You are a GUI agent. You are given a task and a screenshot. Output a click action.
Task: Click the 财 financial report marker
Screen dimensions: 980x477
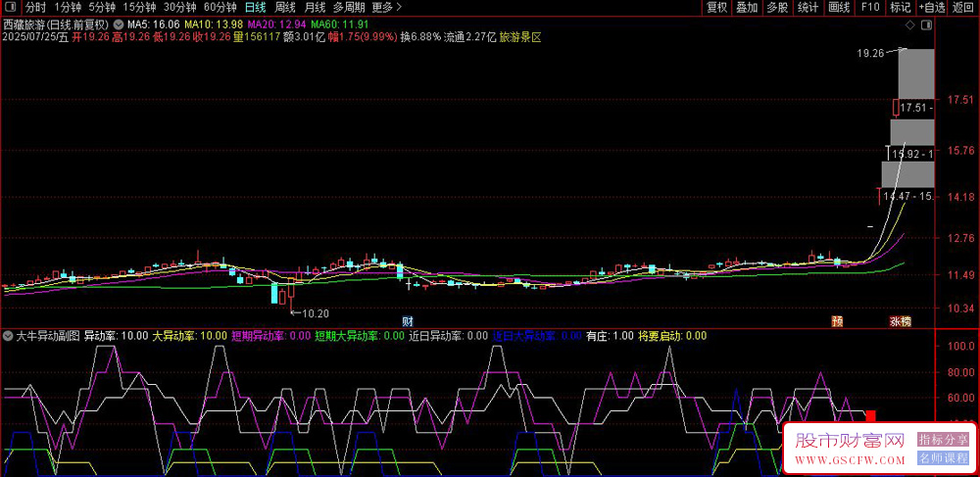point(407,321)
